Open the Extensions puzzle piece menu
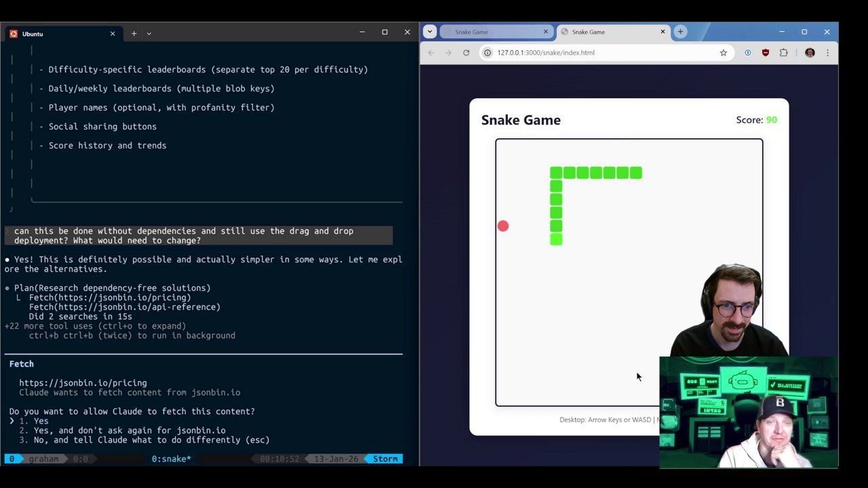Image resolution: width=868 pixels, height=488 pixels. pyautogui.click(x=784, y=53)
